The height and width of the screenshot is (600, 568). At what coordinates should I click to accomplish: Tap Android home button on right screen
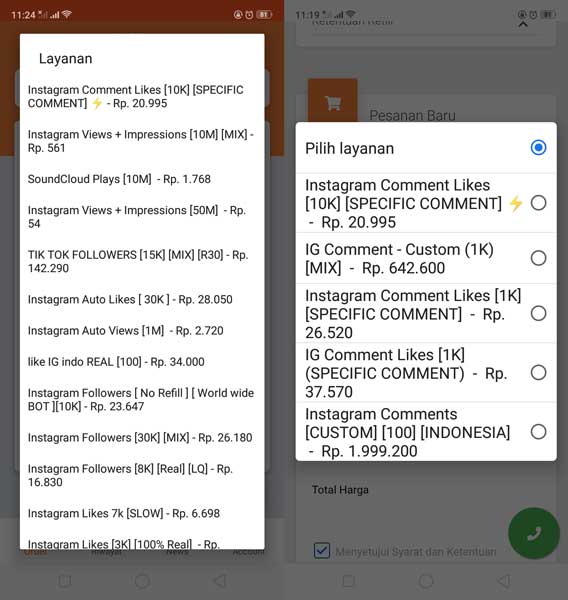pyautogui.click(x=426, y=581)
